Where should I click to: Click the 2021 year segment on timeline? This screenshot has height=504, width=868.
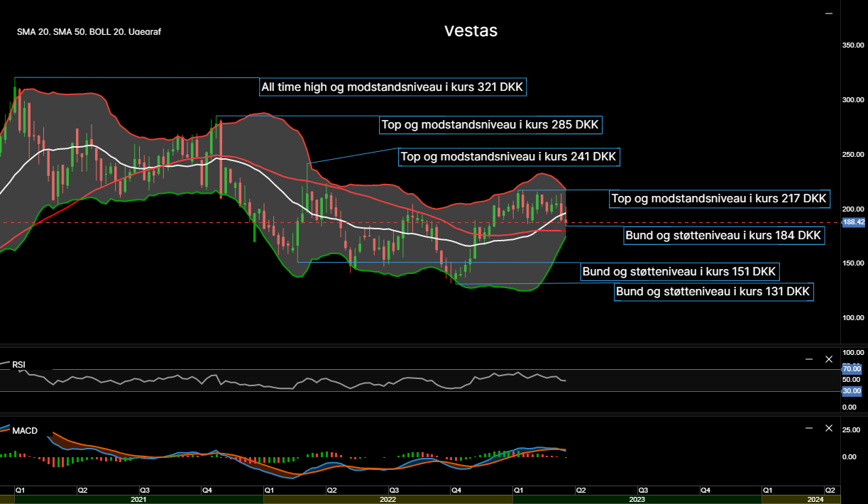pyautogui.click(x=138, y=500)
